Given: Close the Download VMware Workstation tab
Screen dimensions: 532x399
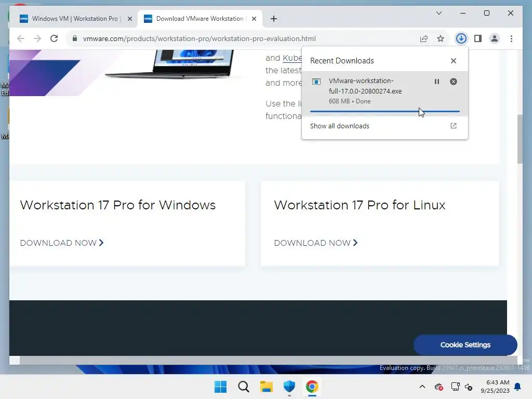Looking at the screenshot, I should tap(254, 19).
